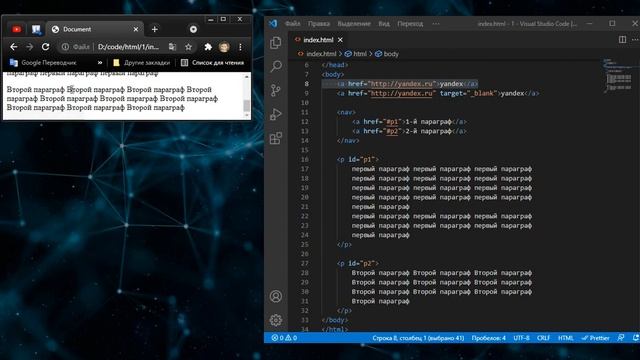Image resolution: width=640 pixels, height=360 pixels.
Task: Open the Переход menu in VS Code
Action: [x=410, y=24]
